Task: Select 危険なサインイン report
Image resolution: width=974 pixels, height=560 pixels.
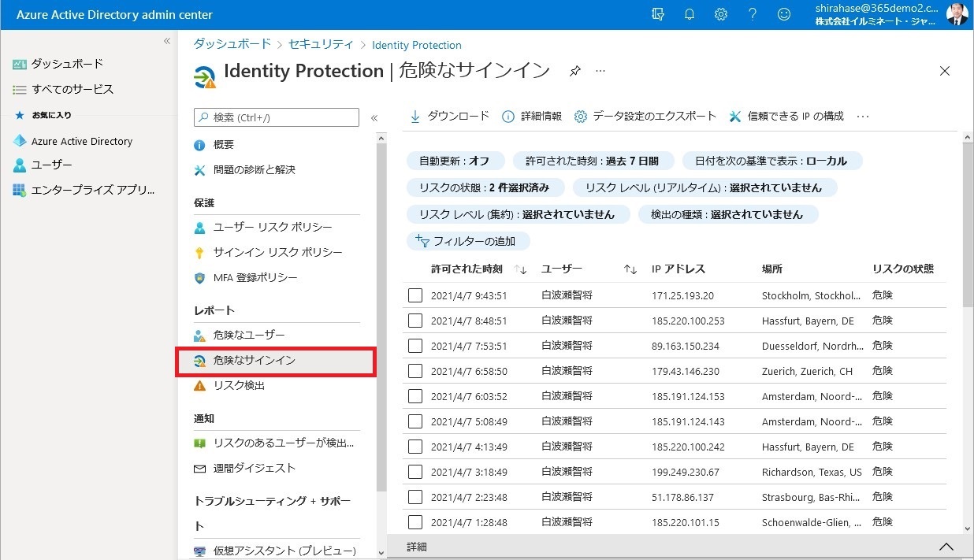Action: pyautogui.click(x=276, y=361)
